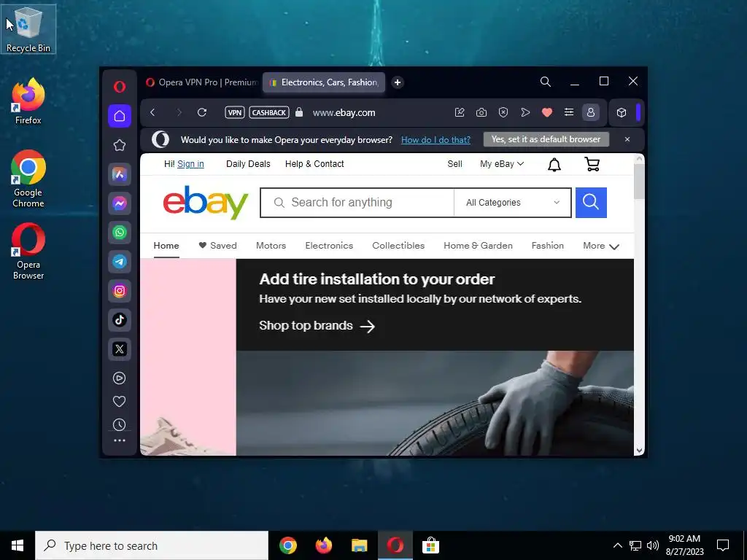Open TikTok in Opera sidebar
This screenshot has width=747, height=560.
(120, 319)
